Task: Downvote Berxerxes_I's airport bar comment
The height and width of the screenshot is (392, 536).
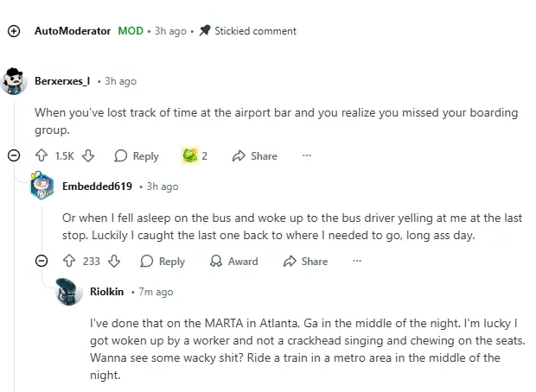Action: (87, 156)
